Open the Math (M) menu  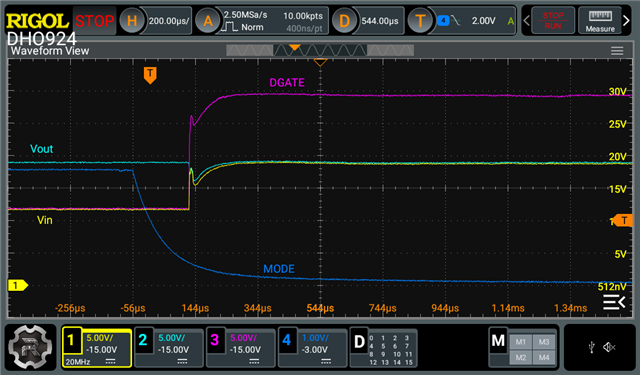(498, 341)
